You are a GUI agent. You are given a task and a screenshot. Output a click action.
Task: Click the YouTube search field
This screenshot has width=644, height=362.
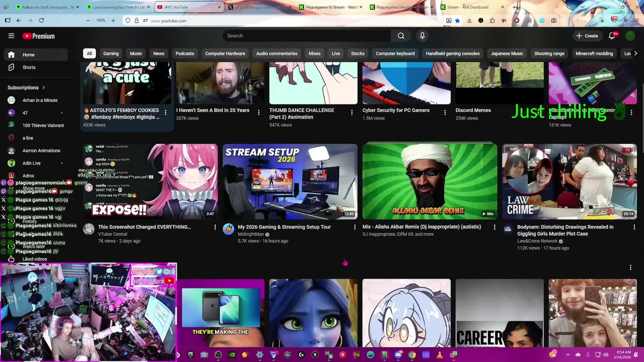307,36
